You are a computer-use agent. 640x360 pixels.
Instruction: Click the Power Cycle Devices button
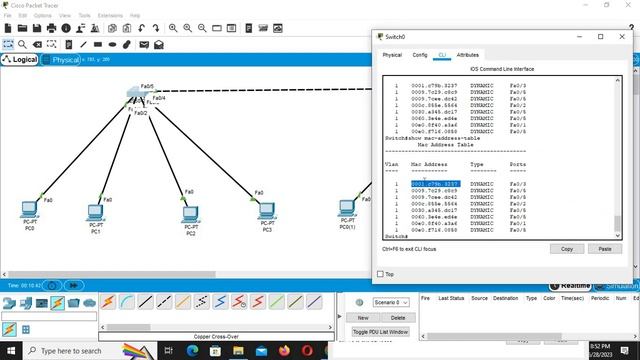point(52,285)
